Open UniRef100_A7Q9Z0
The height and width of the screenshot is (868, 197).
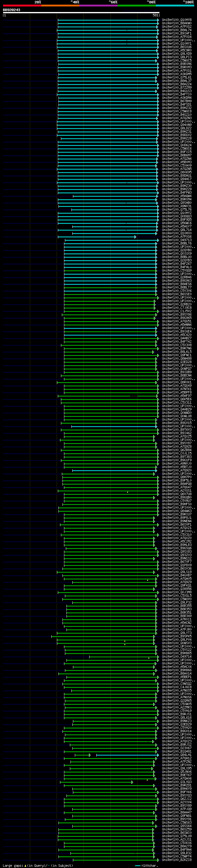click(x=176, y=470)
